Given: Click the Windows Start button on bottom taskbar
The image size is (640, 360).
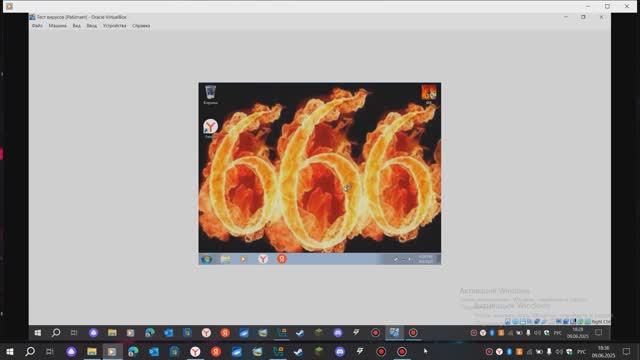Looking at the screenshot, I should pyautogui.click(x=10, y=351).
